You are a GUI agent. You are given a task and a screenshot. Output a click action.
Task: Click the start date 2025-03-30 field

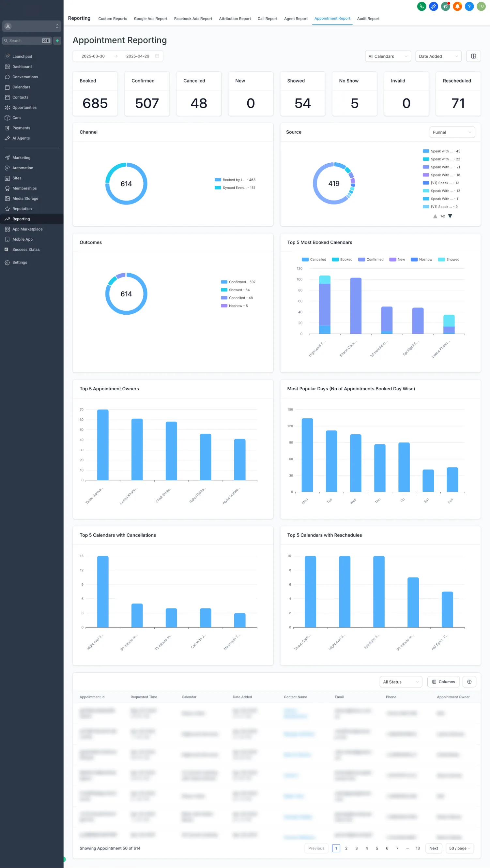click(93, 56)
